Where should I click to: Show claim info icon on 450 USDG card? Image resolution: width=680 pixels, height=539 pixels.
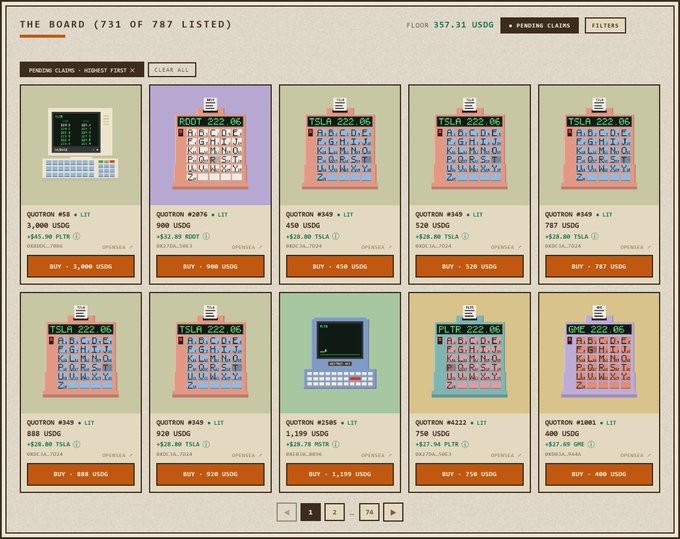(x=336, y=236)
